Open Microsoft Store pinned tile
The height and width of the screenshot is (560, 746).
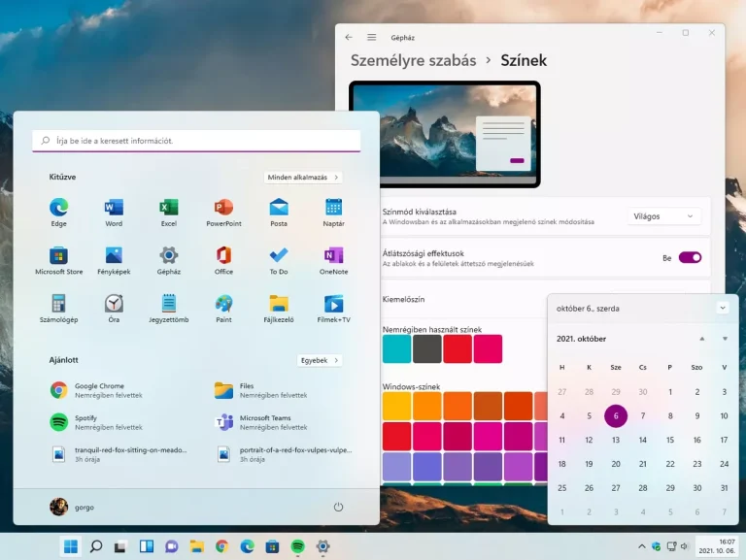[59, 260]
